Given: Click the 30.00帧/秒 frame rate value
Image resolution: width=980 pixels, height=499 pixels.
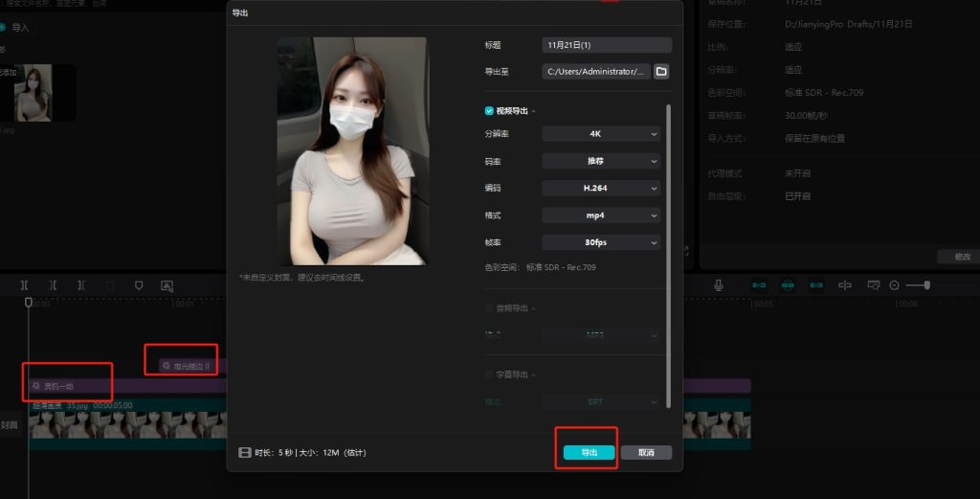Looking at the screenshot, I should (x=806, y=116).
